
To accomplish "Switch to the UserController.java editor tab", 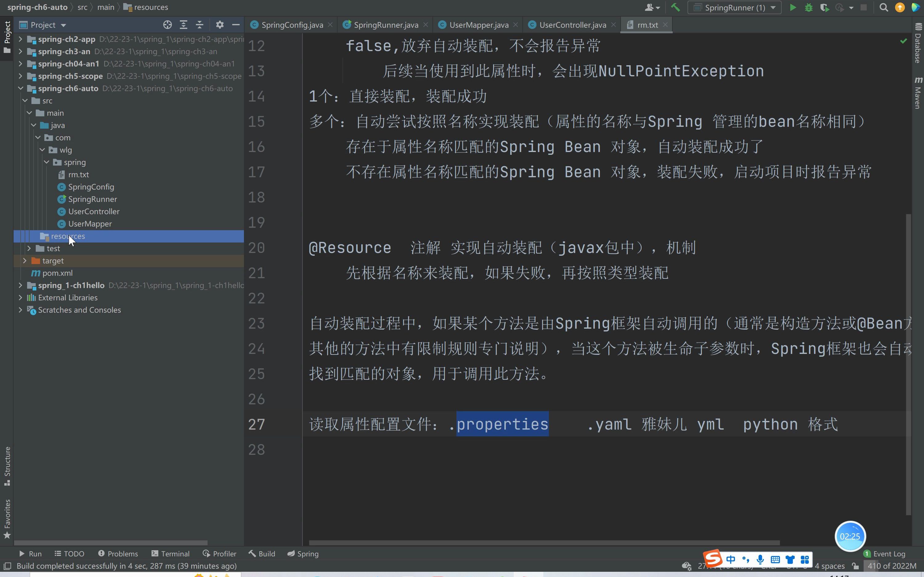I will tap(572, 25).
